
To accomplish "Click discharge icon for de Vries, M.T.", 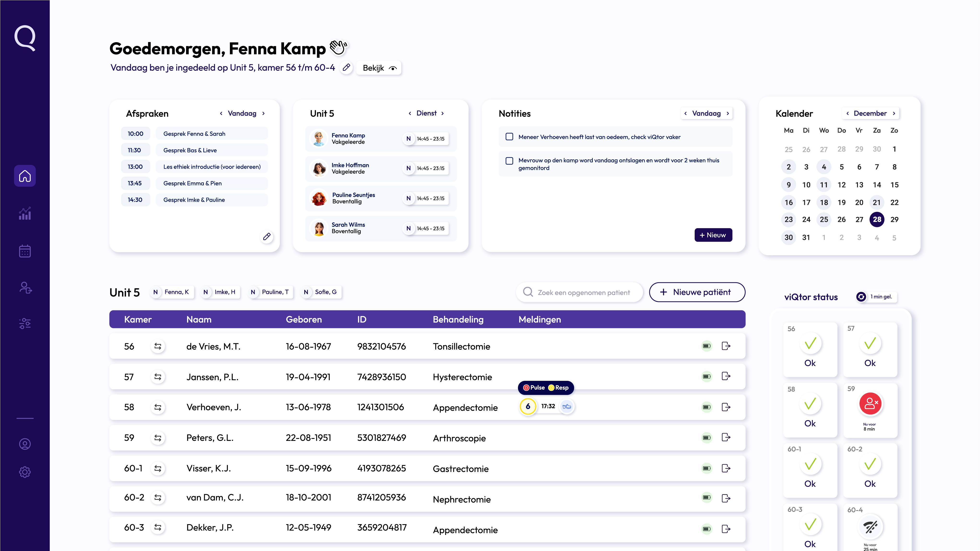I will 726,346.
